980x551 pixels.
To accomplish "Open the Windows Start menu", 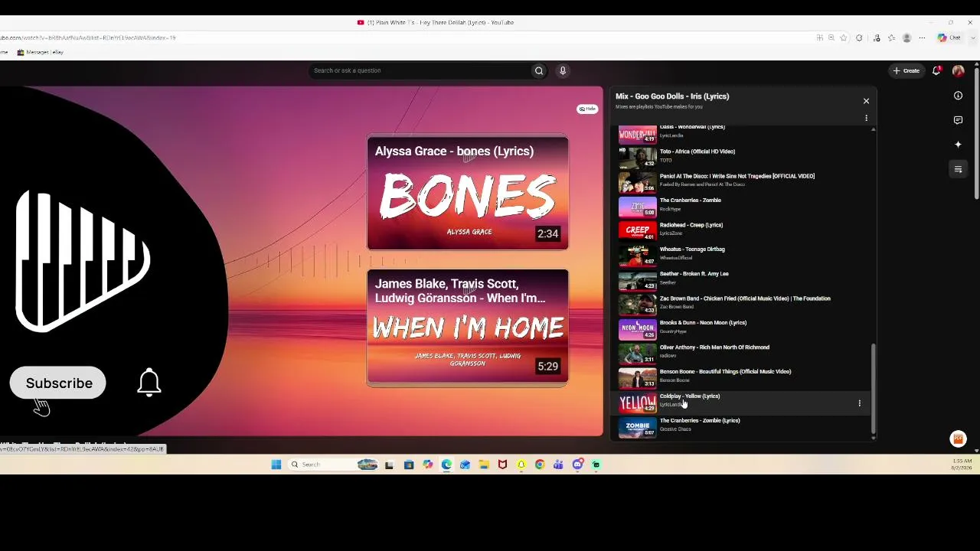I will click(276, 465).
